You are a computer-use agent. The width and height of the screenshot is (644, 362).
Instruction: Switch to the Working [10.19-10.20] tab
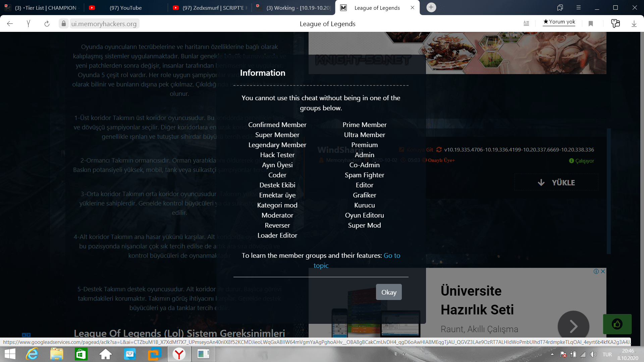(x=294, y=8)
